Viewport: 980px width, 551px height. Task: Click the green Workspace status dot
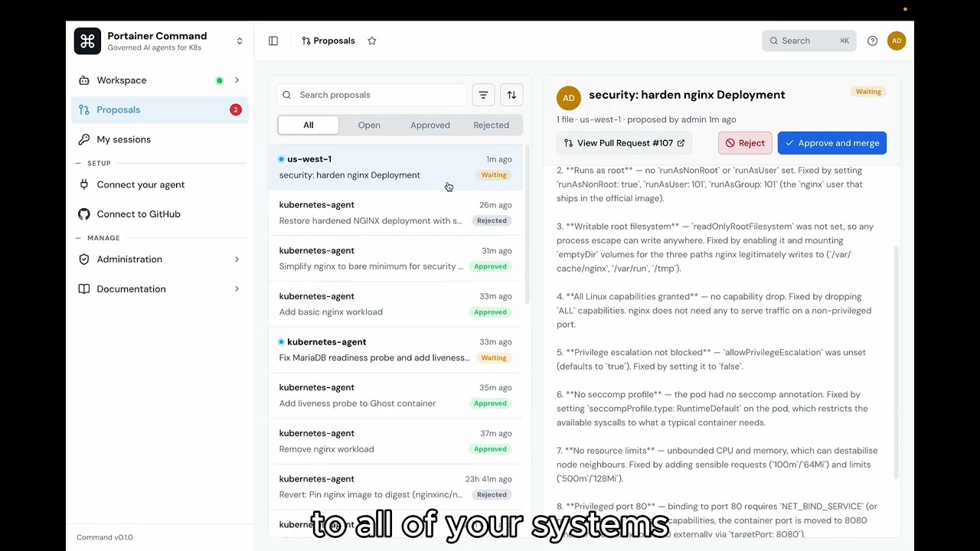(220, 80)
